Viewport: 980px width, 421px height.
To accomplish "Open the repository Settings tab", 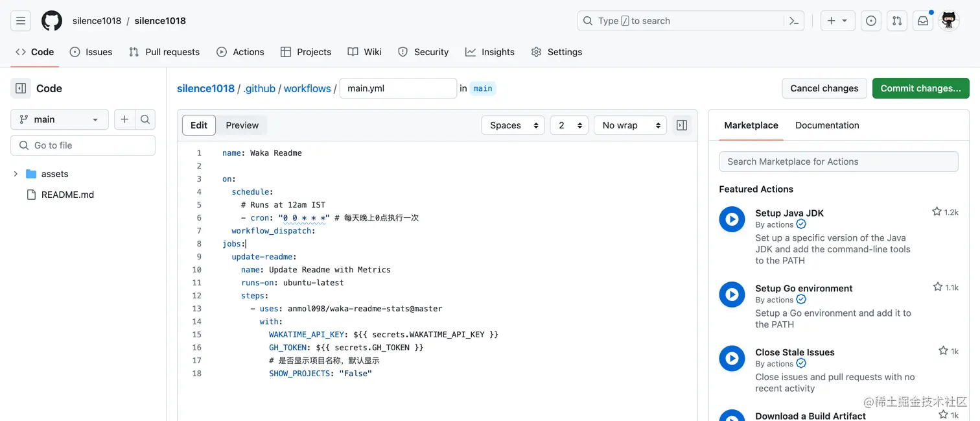I will click(557, 52).
